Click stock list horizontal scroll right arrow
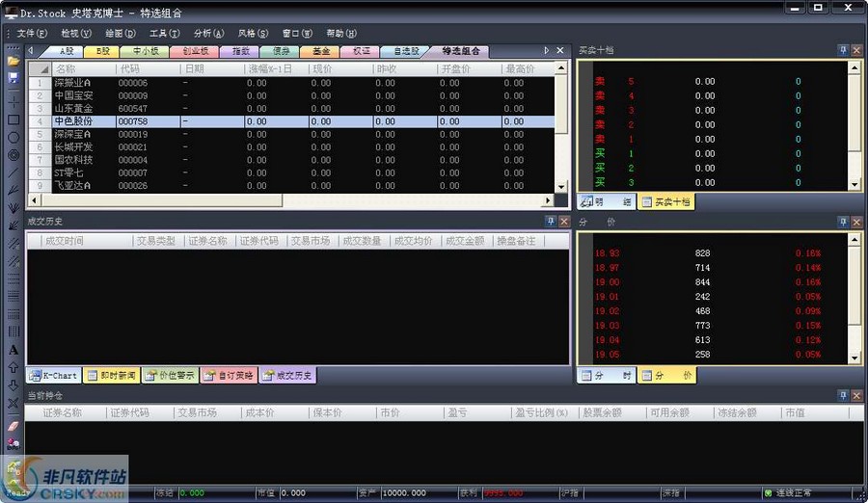The width and height of the screenshot is (868, 503). coord(548,200)
